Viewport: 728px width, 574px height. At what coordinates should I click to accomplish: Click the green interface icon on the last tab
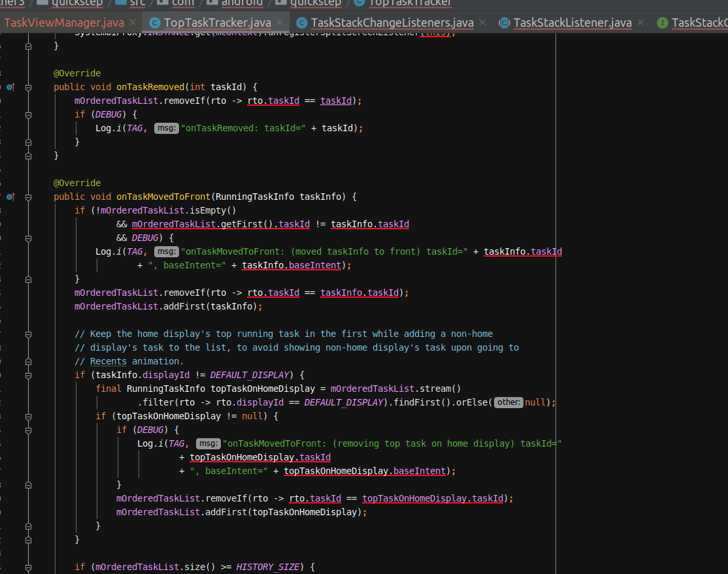663,23
